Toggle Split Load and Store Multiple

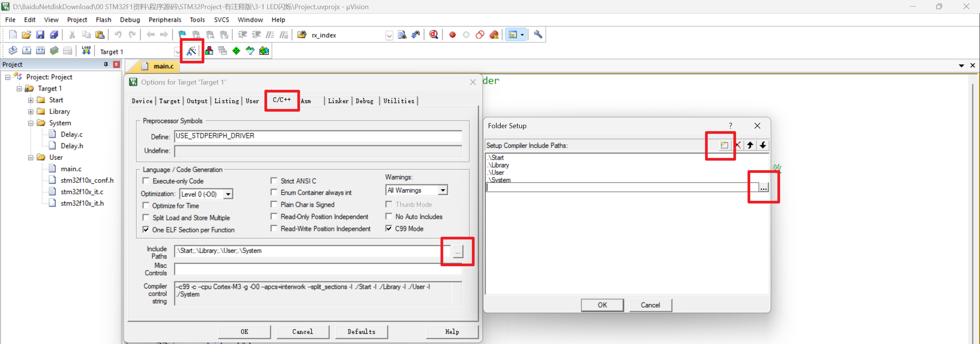click(146, 217)
